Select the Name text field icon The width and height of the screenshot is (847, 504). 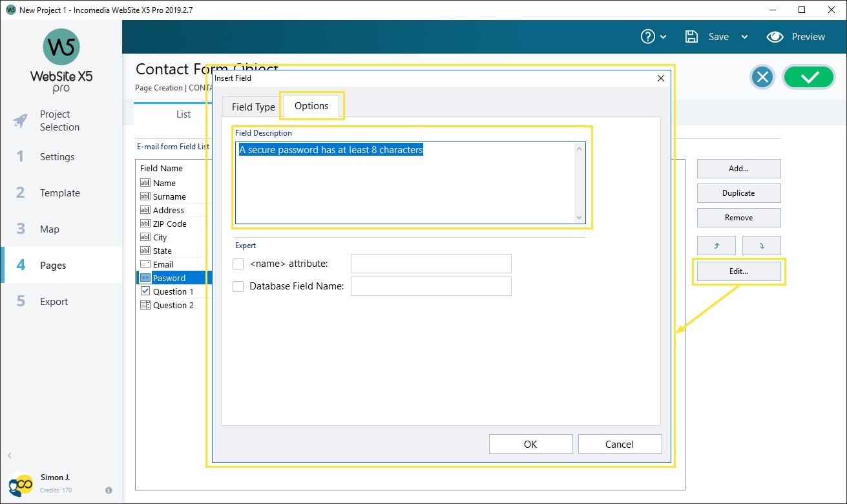click(x=145, y=183)
